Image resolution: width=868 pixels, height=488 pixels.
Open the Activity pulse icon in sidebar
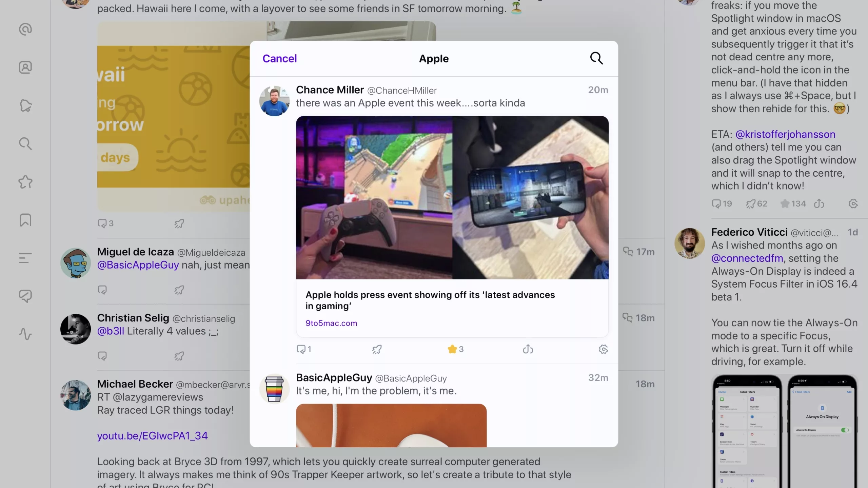[x=25, y=334]
